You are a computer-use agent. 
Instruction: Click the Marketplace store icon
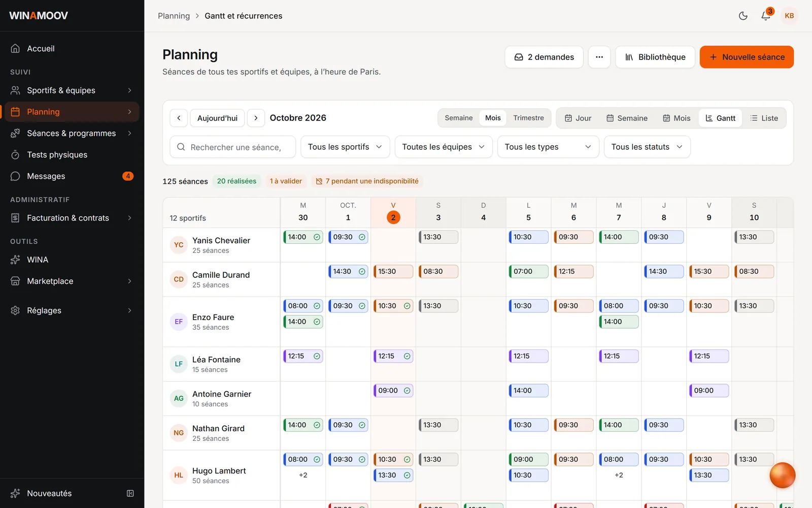point(15,281)
